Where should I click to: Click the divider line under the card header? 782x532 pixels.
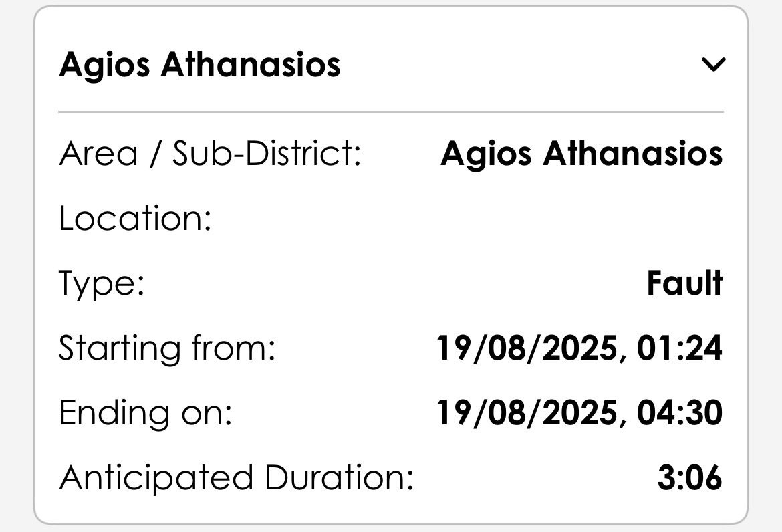(x=391, y=112)
